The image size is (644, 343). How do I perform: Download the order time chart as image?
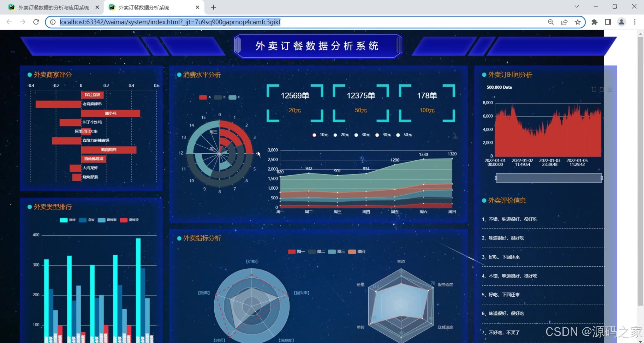point(610,90)
